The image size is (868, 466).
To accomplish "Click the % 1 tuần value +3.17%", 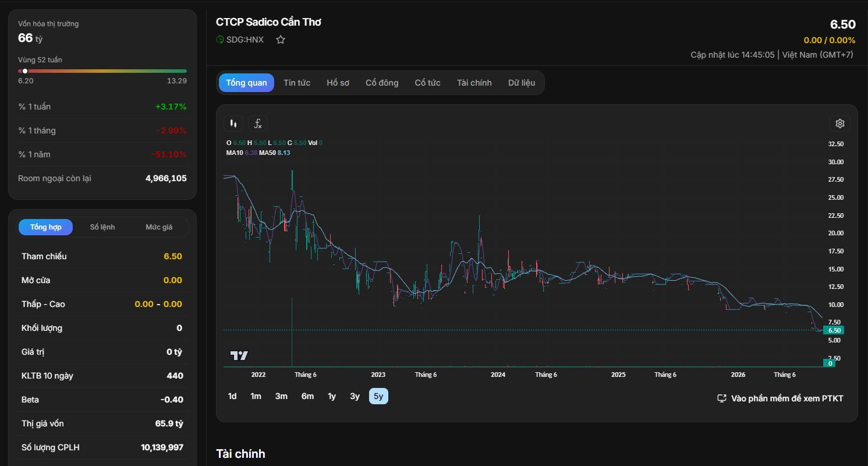I will (171, 107).
